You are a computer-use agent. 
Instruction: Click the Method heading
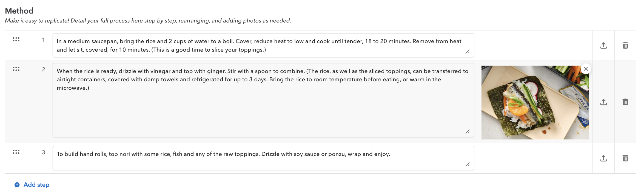(19, 10)
